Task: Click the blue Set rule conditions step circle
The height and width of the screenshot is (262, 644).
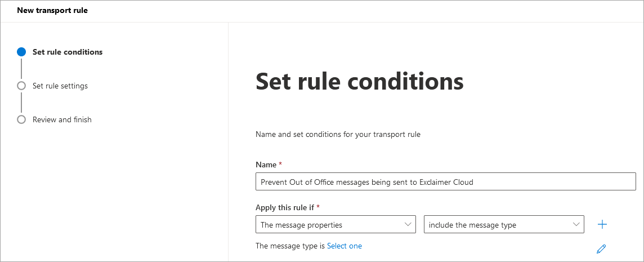Action: tap(21, 52)
